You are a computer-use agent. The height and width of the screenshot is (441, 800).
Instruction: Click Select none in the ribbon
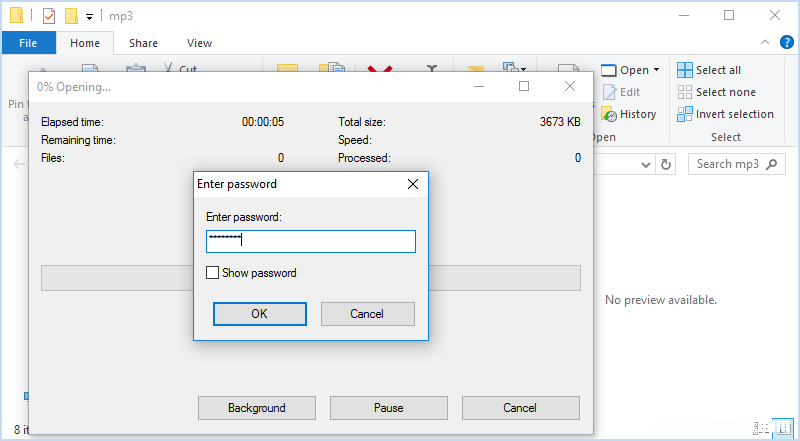[716, 92]
